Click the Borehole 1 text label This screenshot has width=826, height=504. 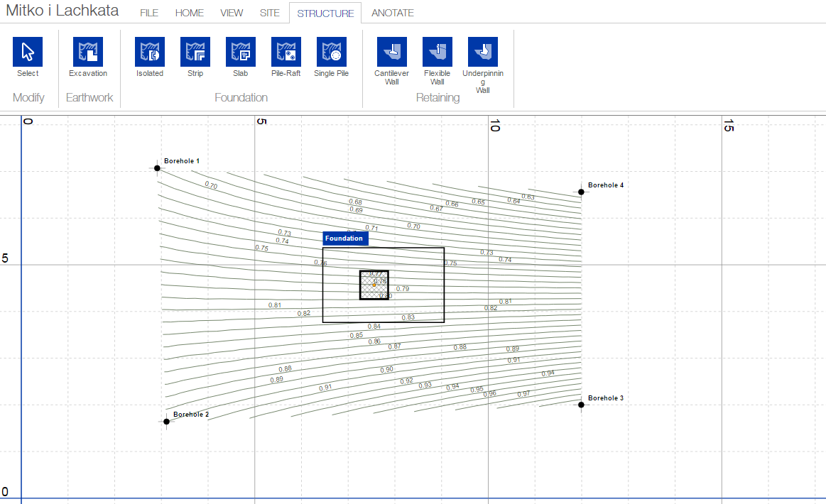[182, 161]
